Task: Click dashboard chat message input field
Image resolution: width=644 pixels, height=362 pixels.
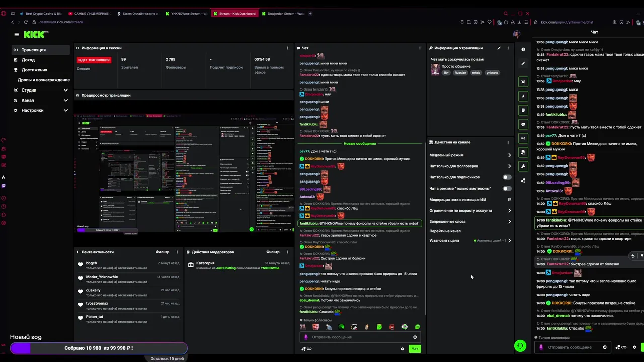Action: point(360,337)
